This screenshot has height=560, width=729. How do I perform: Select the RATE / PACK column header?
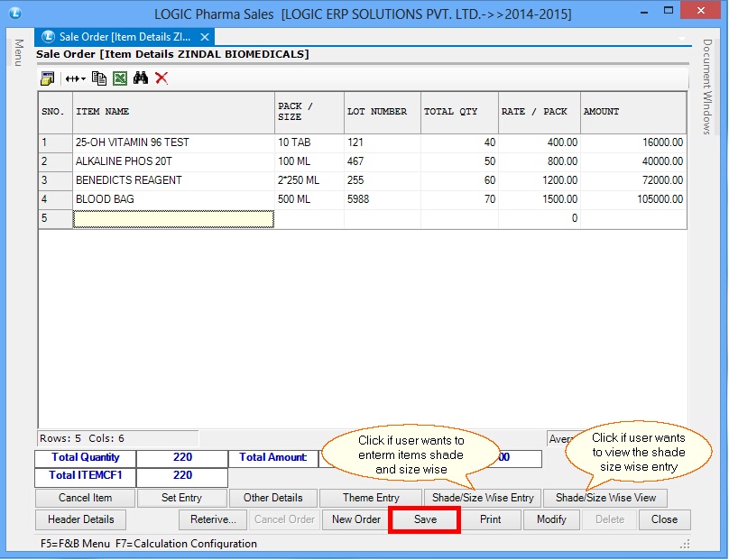pos(540,112)
